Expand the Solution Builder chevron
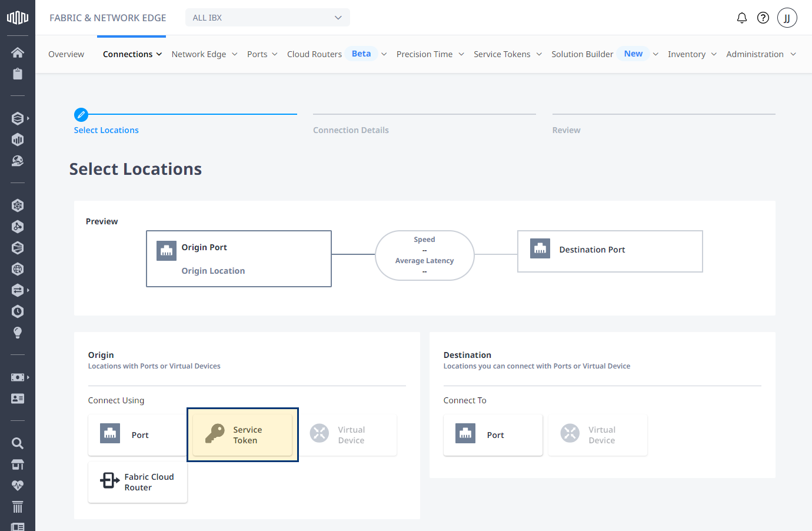 coord(655,54)
